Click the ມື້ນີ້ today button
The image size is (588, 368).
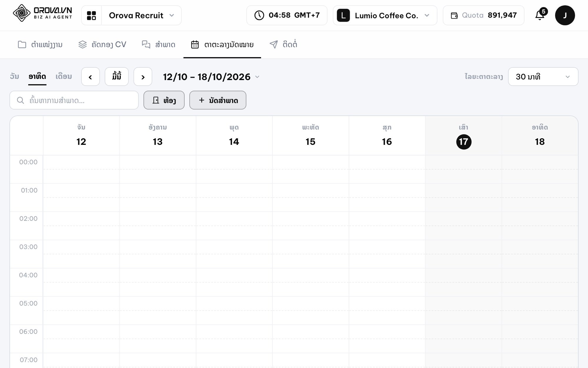(x=117, y=77)
